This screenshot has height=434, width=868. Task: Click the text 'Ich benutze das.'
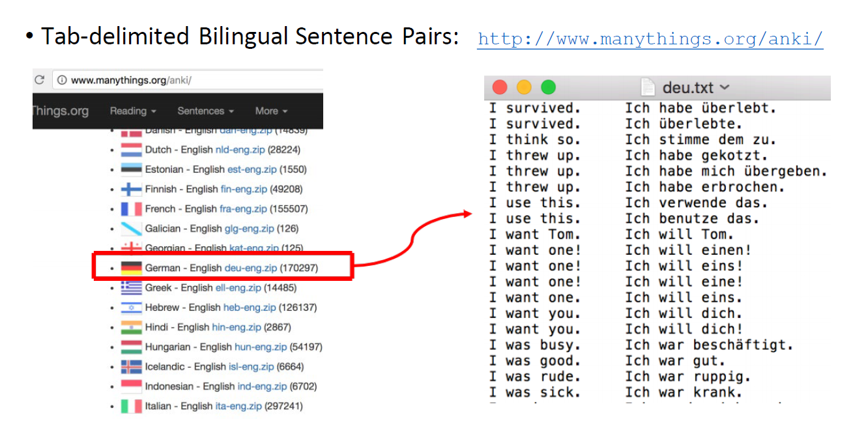(x=693, y=218)
